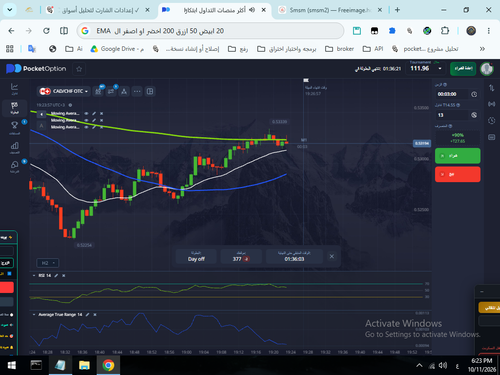Click the trade amount field showing 13
This screenshot has height=375, width=500.
tap(451, 115)
